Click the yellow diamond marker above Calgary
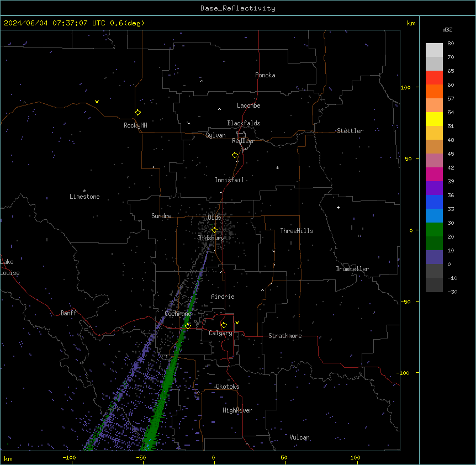The image size is (476, 465). [x=224, y=325]
